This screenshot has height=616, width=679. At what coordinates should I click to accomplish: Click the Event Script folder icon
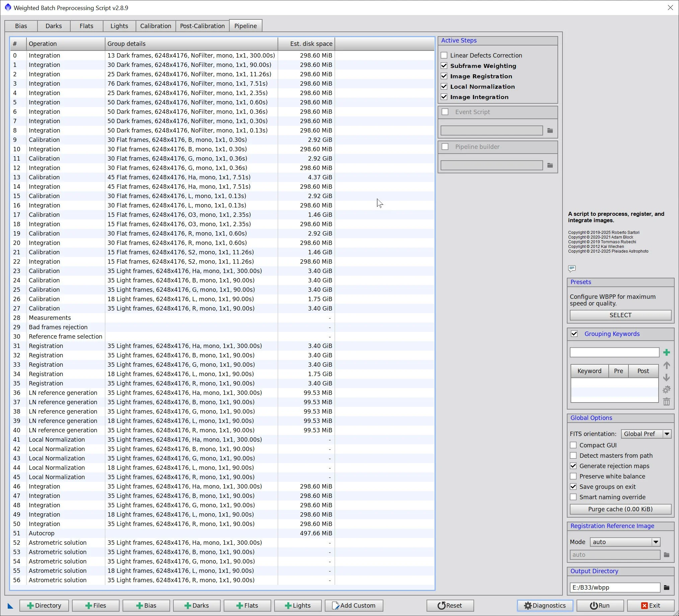click(x=550, y=130)
